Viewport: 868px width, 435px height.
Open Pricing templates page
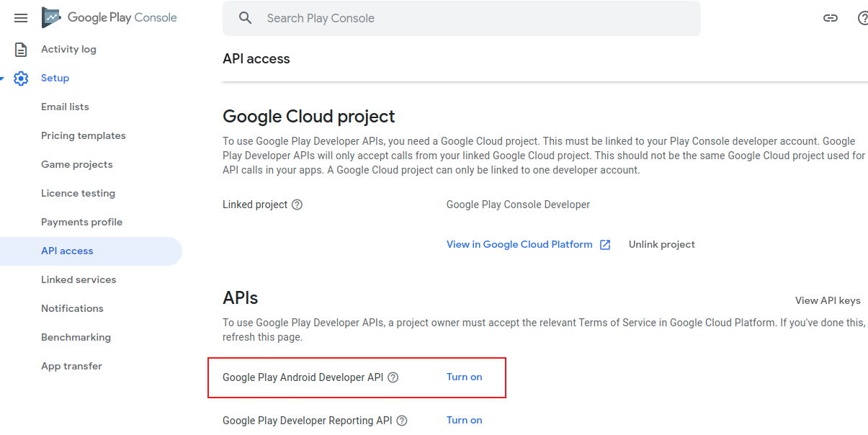(x=84, y=135)
